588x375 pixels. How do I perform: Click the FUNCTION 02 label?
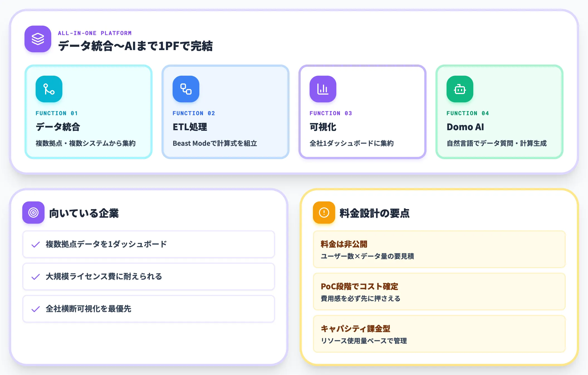(x=194, y=113)
